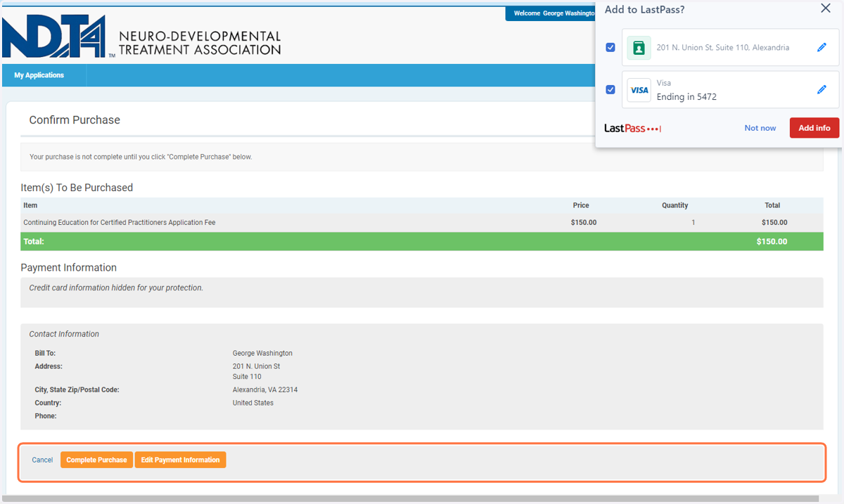Open the My Applications tab
This screenshot has width=844, height=504.
[x=39, y=75]
